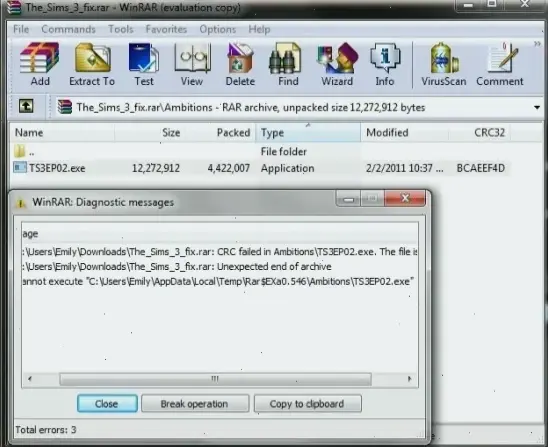Click the 12,272,912 size cell
Screen dimensions: 548x447
tap(156, 168)
